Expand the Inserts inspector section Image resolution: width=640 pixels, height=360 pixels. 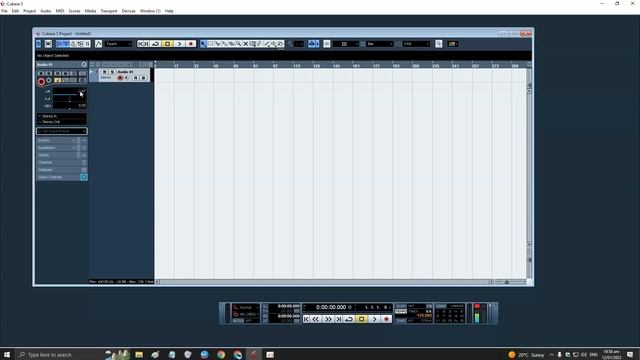point(62,140)
